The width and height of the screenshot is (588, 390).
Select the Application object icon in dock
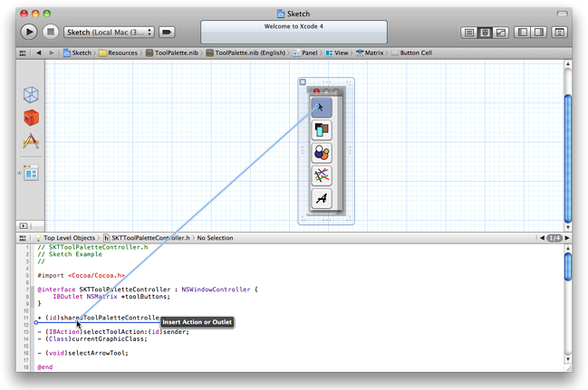[31, 141]
